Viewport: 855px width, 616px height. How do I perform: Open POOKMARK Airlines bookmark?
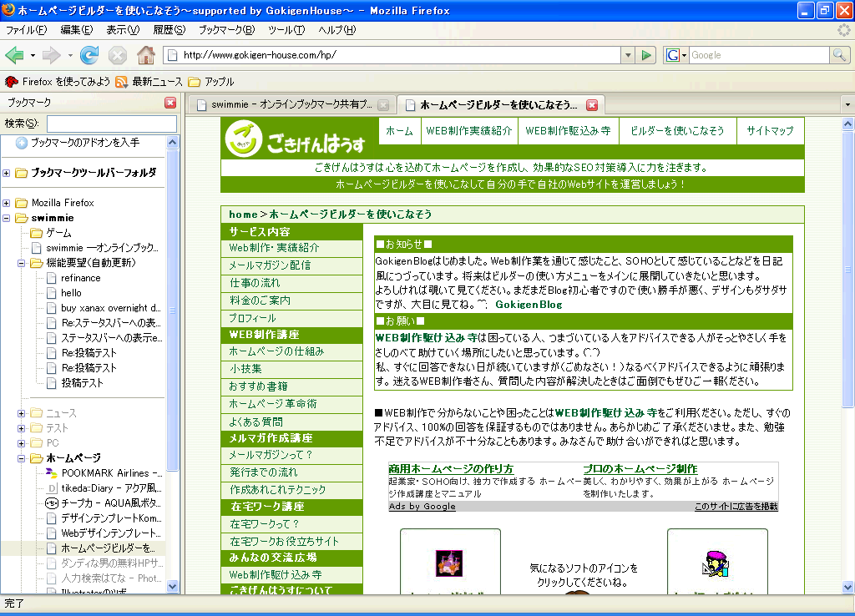coord(104,473)
